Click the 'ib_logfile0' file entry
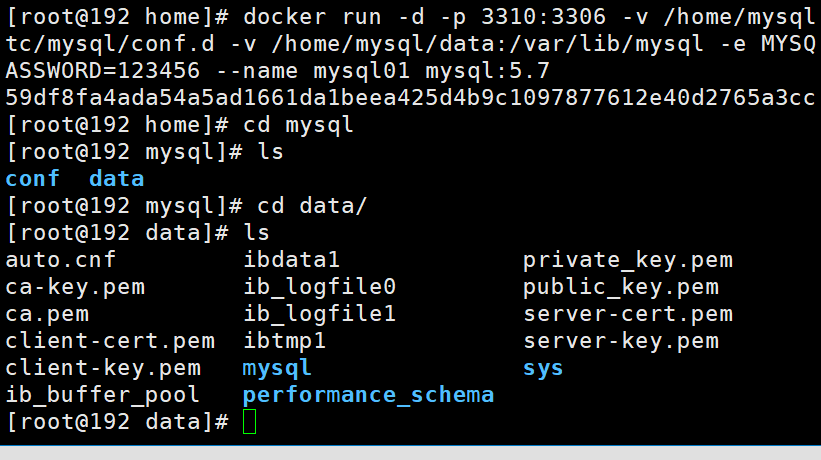This screenshot has height=460, width=821. pos(319,287)
